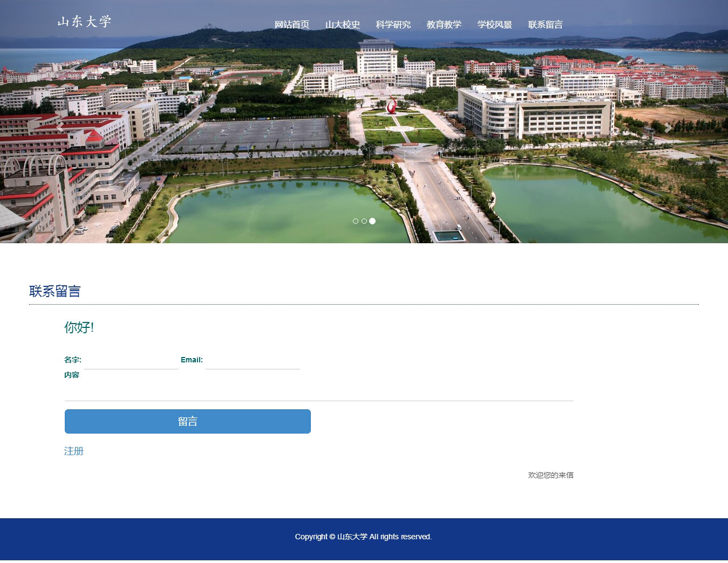Submit the form with 留言 button
Viewport: 728px width, 563px height.
pos(188,421)
